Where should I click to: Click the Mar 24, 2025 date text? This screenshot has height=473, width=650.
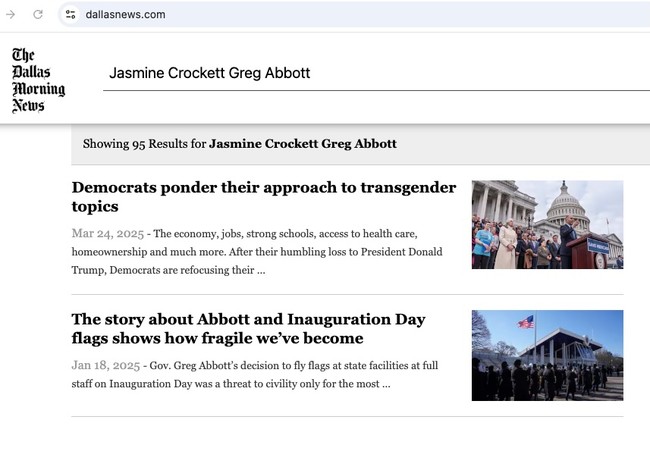click(108, 233)
